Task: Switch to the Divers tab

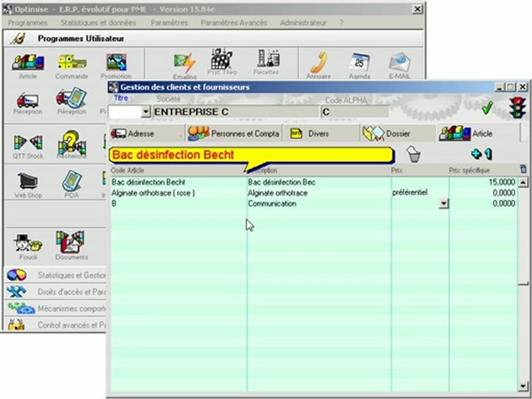Action: [321, 133]
